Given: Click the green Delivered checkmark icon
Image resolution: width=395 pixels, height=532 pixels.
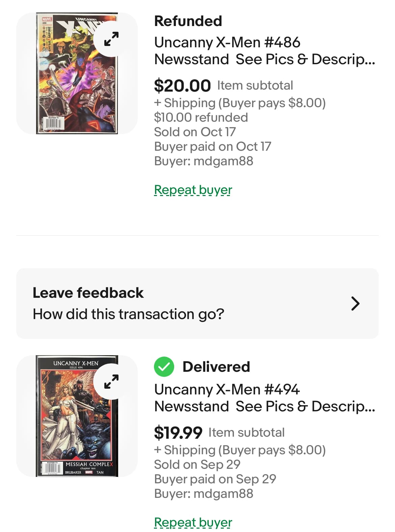Looking at the screenshot, I should click(164, 367).
